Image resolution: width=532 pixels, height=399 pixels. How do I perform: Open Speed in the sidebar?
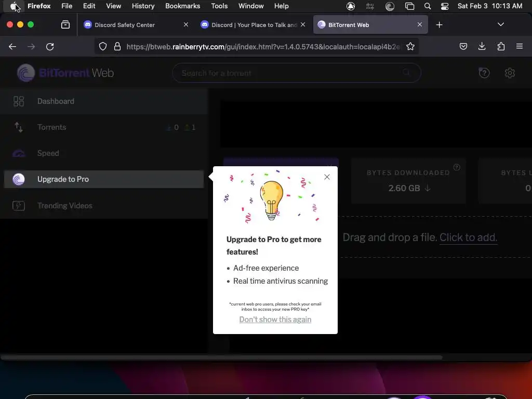(104, 153)
